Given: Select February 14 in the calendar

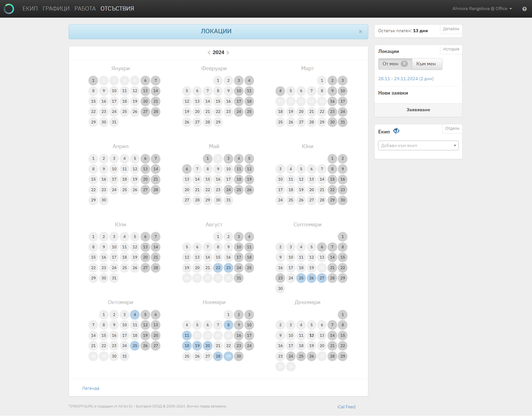Looking at the screenshot, I should pyautogui.click(x=208, y=101).
